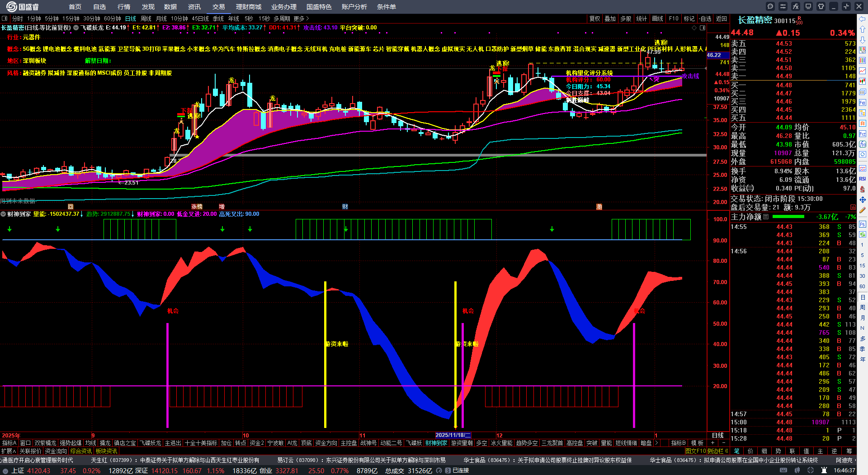Toggle the info panel icon beside the diamond

click(703, 28)
